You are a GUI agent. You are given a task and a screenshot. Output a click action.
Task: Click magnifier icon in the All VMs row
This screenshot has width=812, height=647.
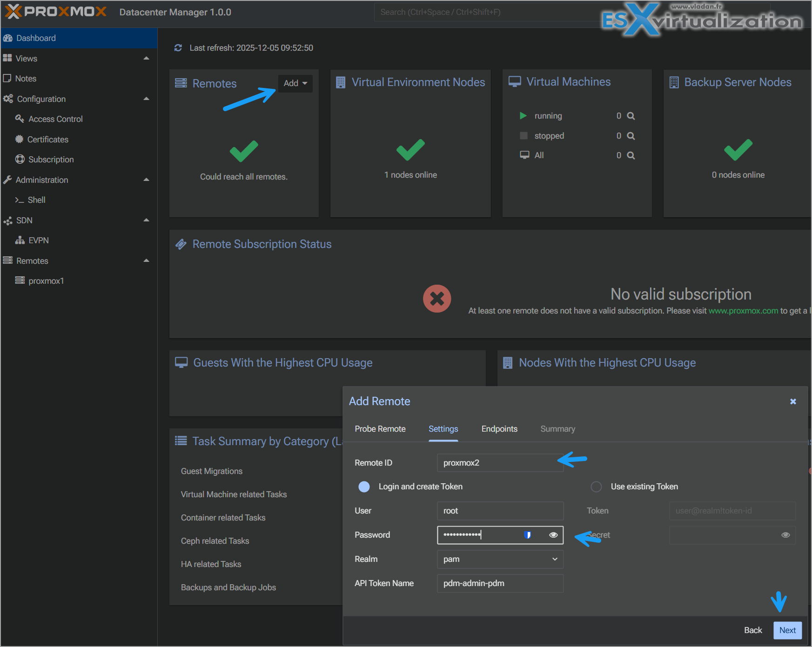631,155
